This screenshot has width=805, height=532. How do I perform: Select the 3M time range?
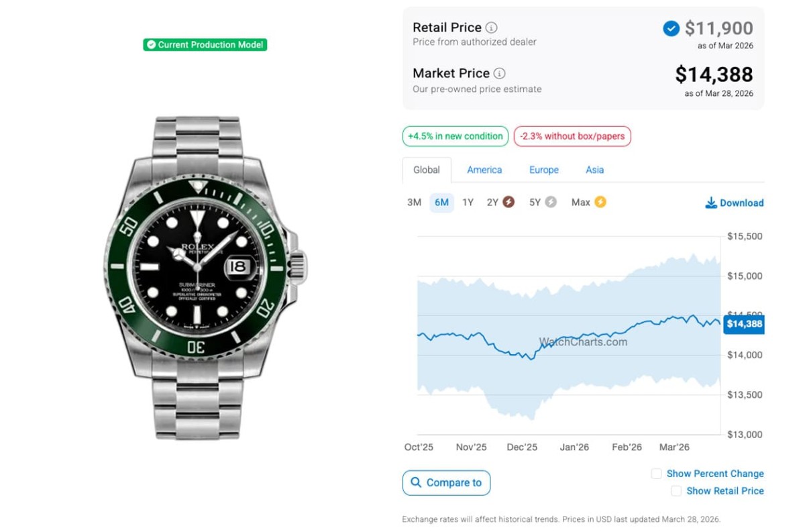pyautogui.click(x=414, y=202)
